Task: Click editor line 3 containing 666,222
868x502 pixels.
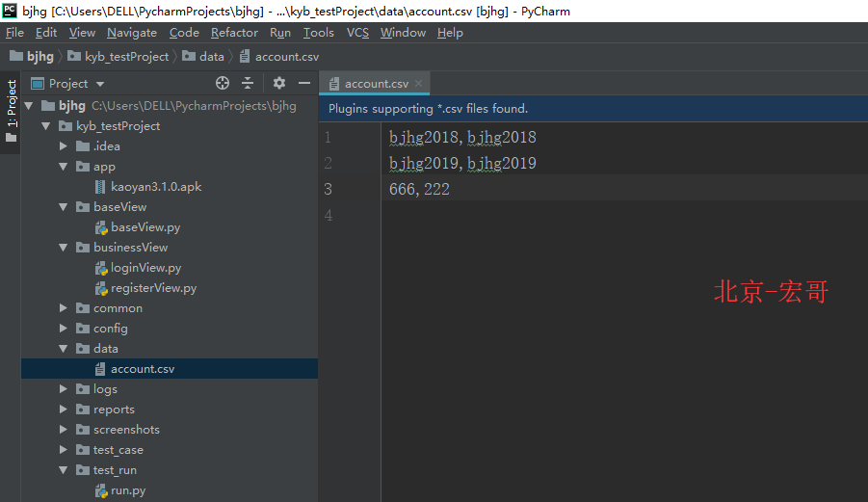Action: pos(419,190)
